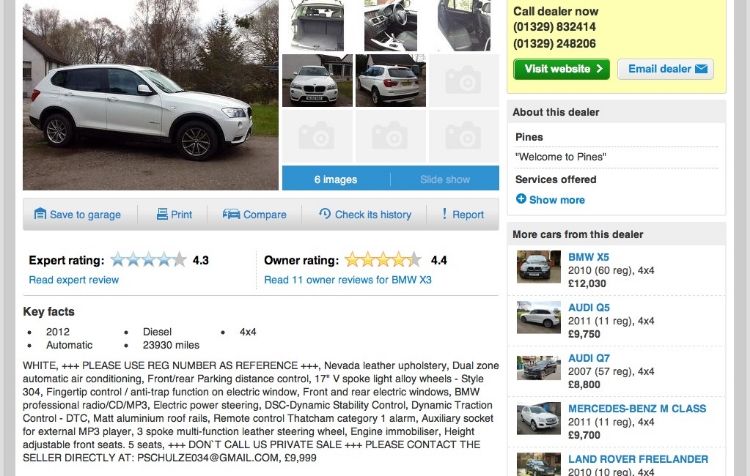Click the plus icon beside Show more
Screen dimensions: 750x476
(521, 199)
